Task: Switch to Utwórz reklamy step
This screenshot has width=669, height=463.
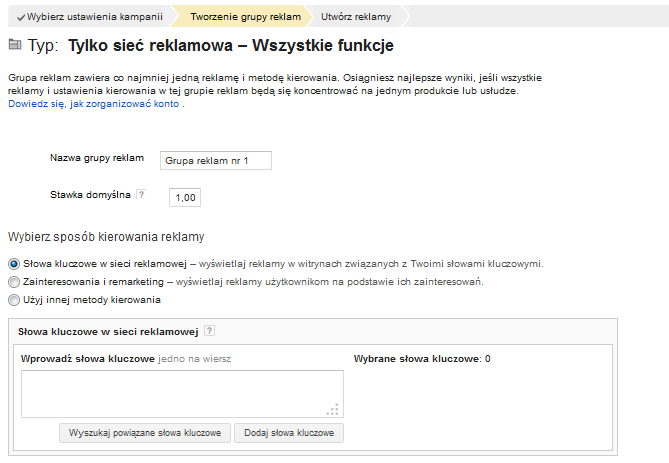Action: click(355, 17)
